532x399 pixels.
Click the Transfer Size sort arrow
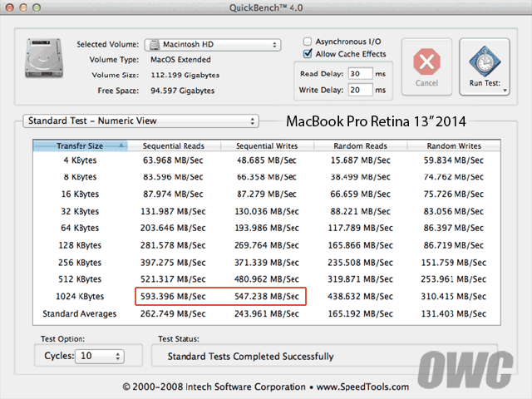pos(121,145)
